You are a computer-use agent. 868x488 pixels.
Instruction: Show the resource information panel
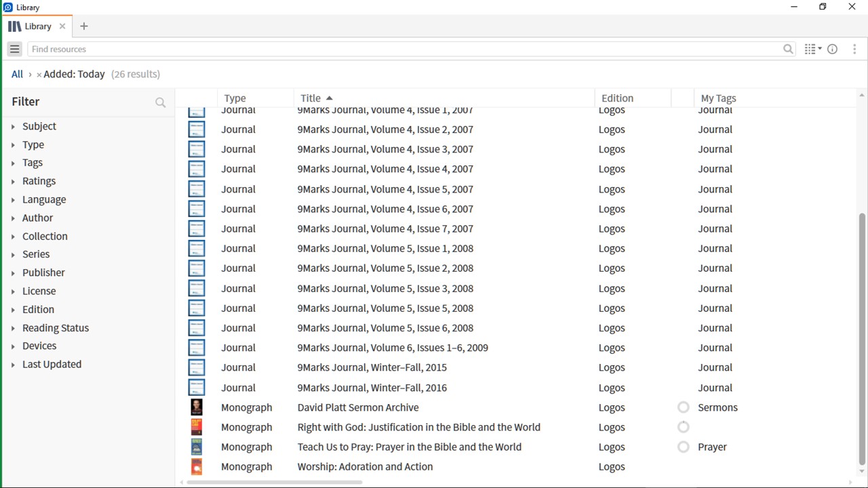833,49
